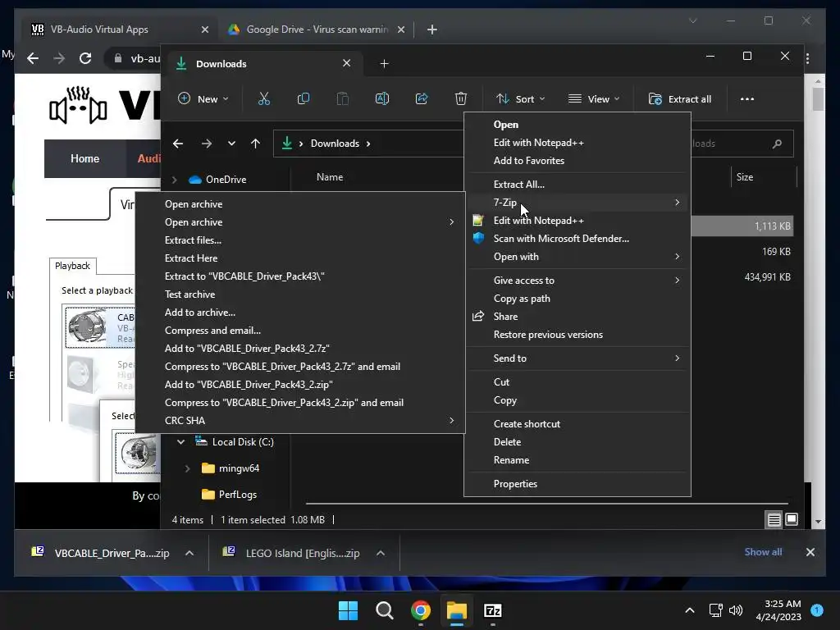Switch to Google Drive Virus scan tab
Image resolution: width=840 pixels, height=630 pixels.
point(316,30)
